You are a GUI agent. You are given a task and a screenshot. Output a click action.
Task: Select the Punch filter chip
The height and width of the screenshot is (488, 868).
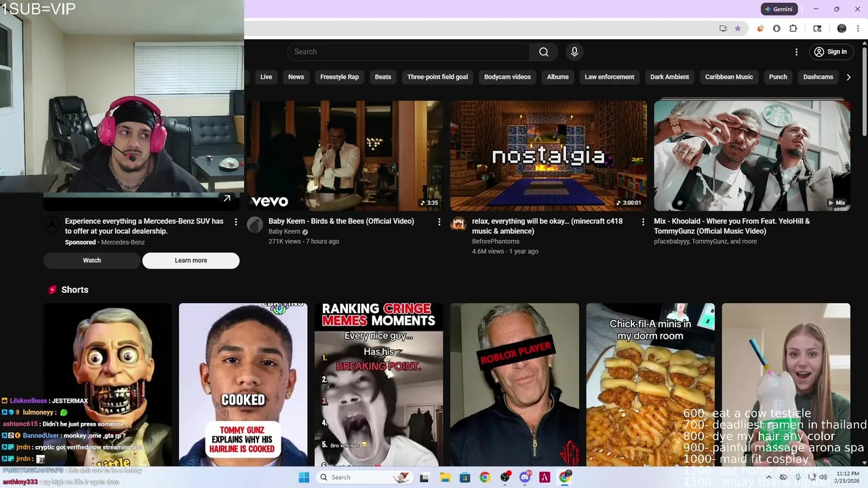point(778,77)
